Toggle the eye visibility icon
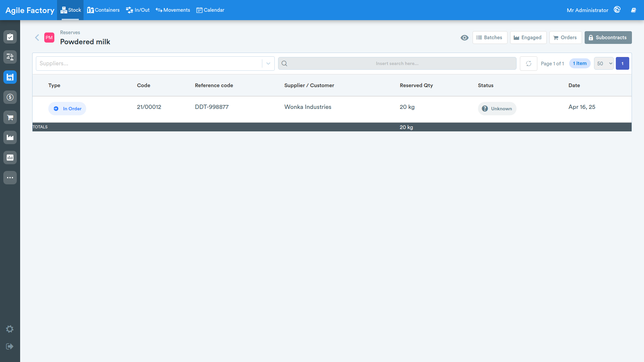644x362 pixels. pyautogui.click(x=465, y=38)
